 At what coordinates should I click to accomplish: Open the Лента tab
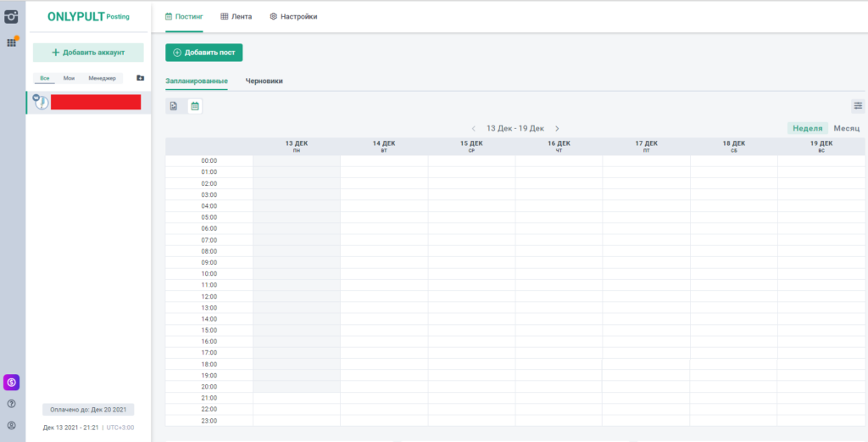click(236, 16)
